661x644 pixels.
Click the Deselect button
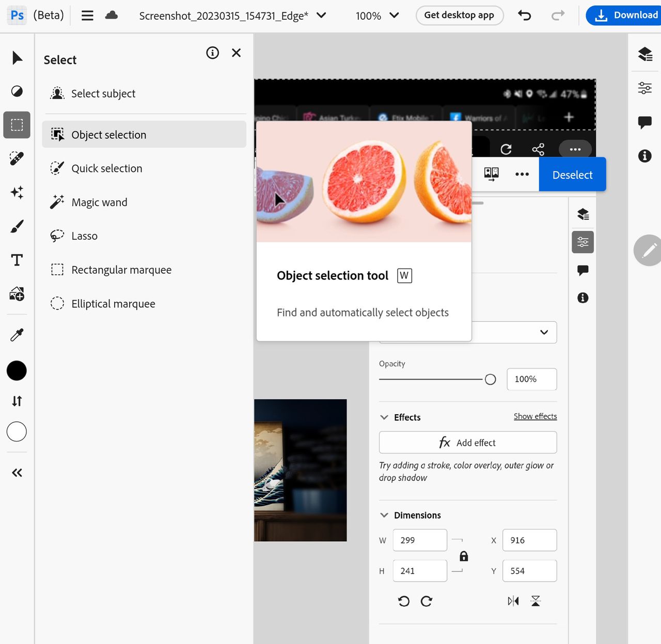coord(572,175)
